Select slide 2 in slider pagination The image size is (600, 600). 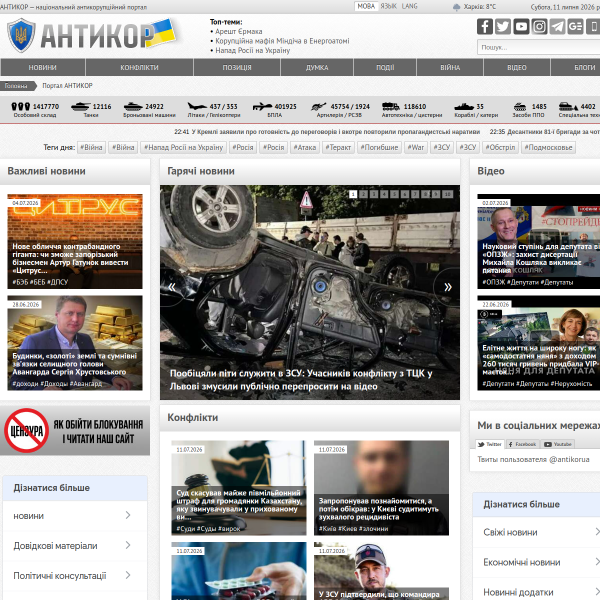point(363,194)
